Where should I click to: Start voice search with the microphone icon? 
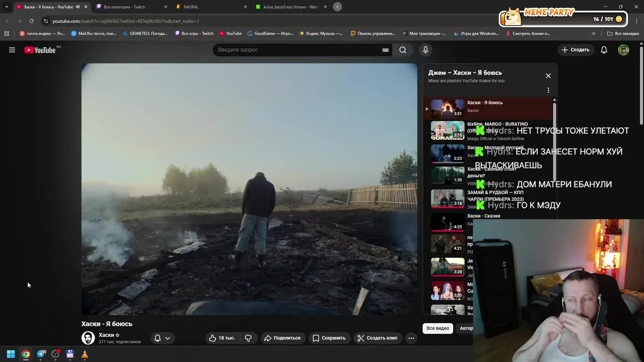[426, 50]
